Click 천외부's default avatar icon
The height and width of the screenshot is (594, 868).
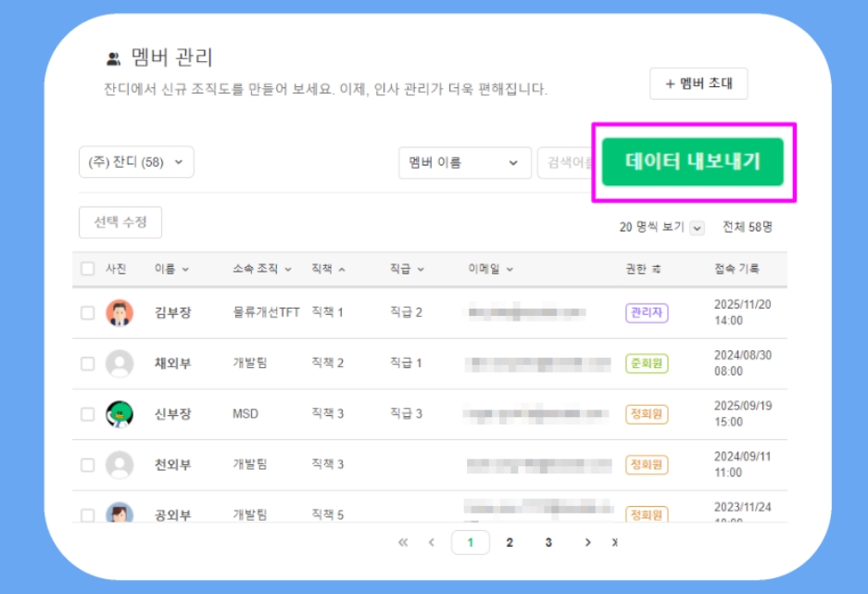click(120, 464)
